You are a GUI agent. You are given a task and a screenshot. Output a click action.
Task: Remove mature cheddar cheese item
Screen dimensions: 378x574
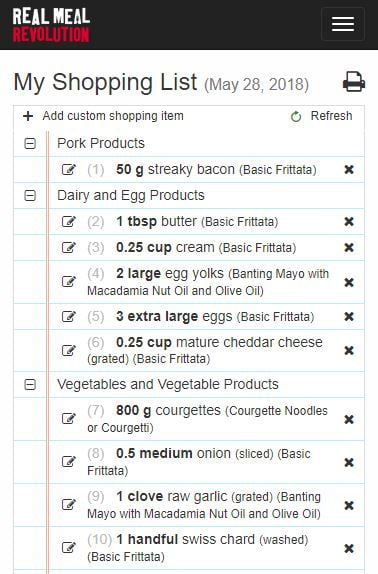349,350
